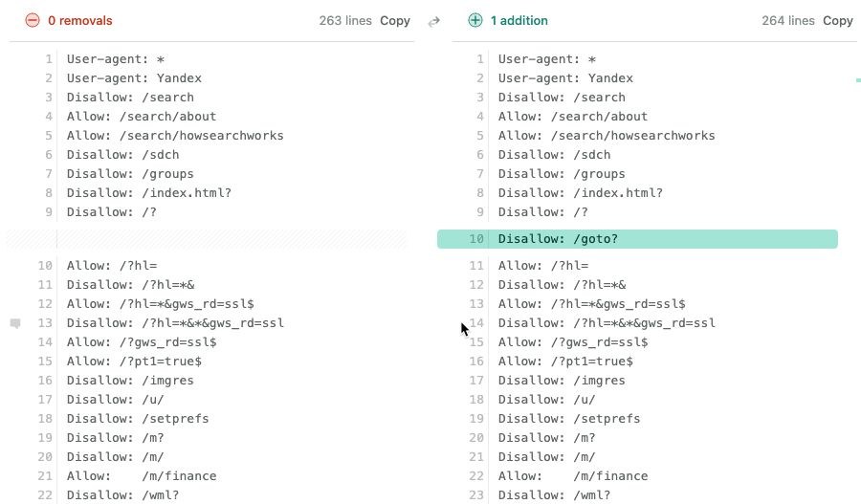Copy the left panel's 263 lines
This screenshot has width=861, height=504.
pos(395,21)
